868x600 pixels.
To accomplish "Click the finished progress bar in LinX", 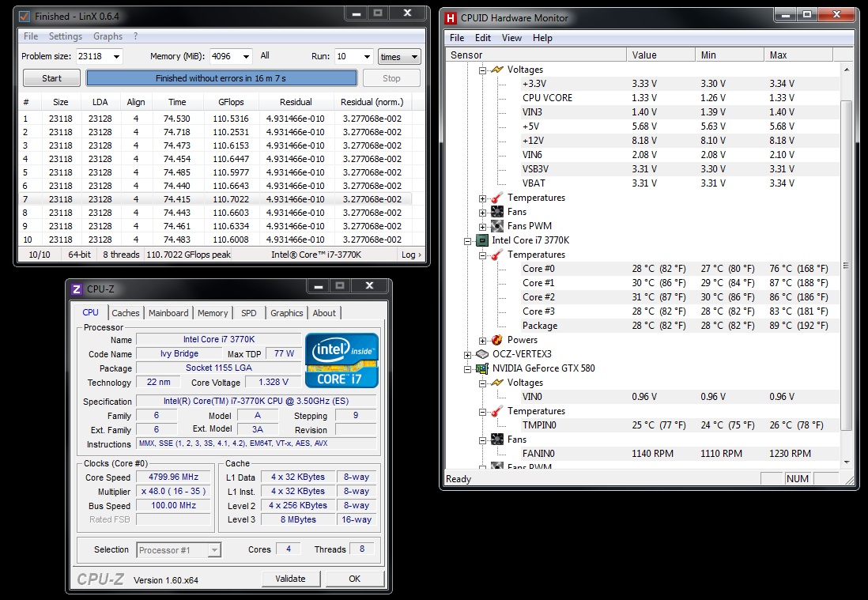I will pos(221,78).
